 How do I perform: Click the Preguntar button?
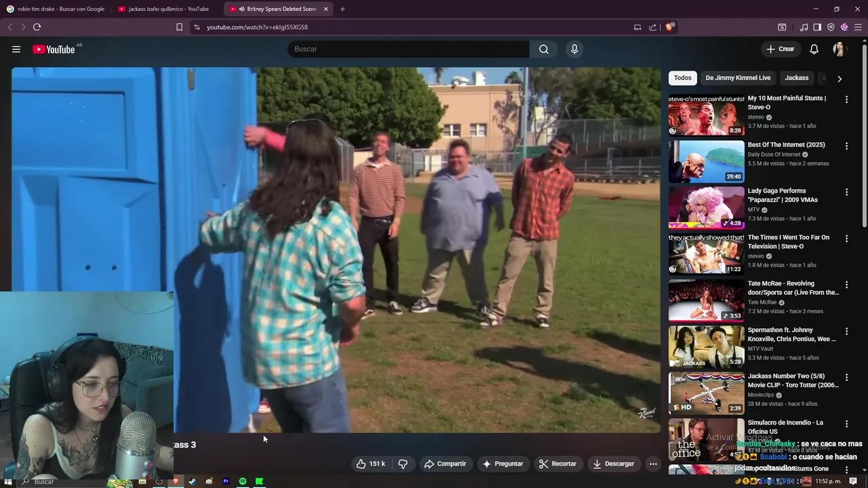pyautogui.click(x=502, y=464)
